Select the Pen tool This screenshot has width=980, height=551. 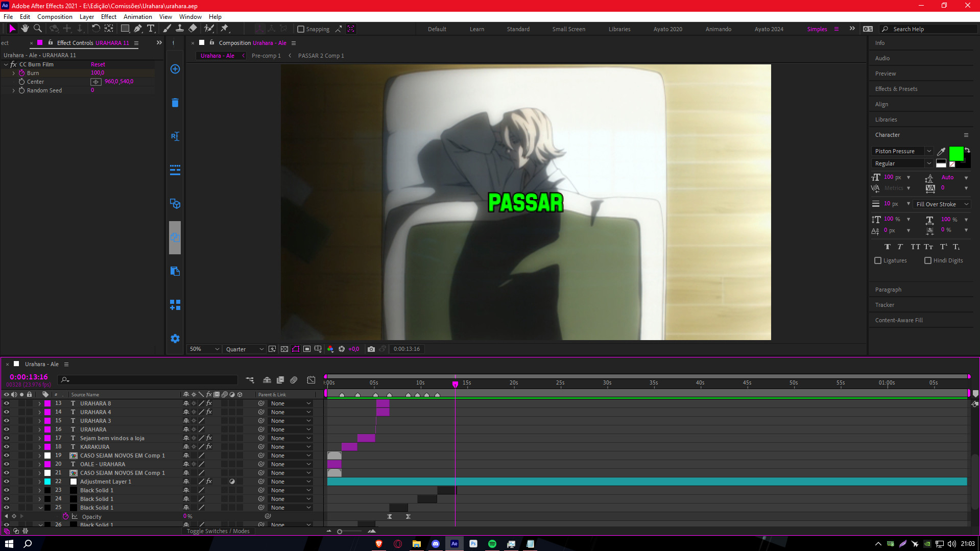pos(137,29)
